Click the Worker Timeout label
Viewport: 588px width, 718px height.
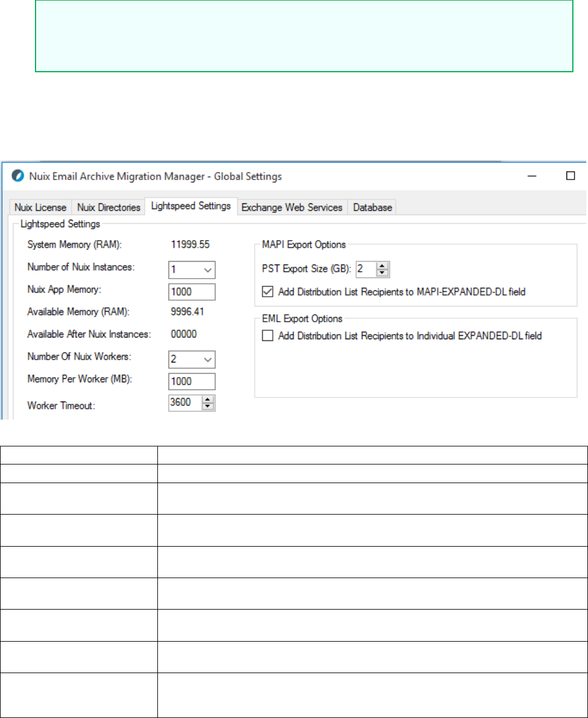(x=61, y=406)
